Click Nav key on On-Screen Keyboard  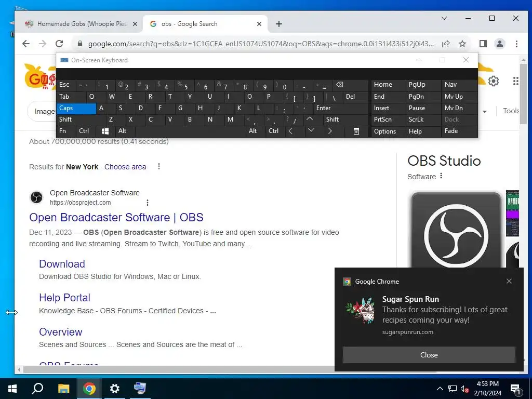(459, 85)
